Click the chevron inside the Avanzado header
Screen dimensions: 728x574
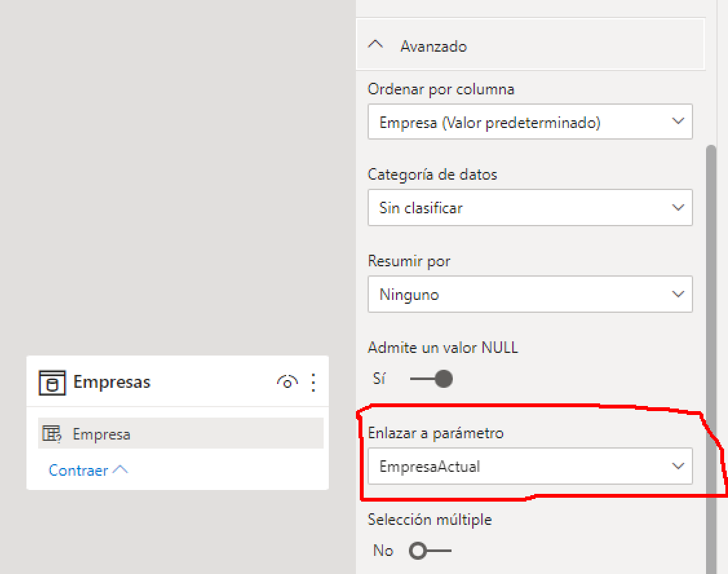point(376,44)
